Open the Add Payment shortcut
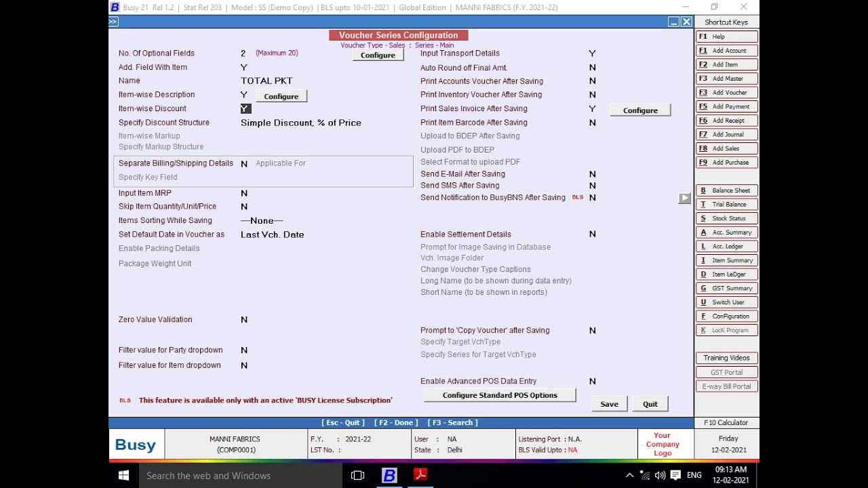 pyautogui.click(x=726, y=106)
